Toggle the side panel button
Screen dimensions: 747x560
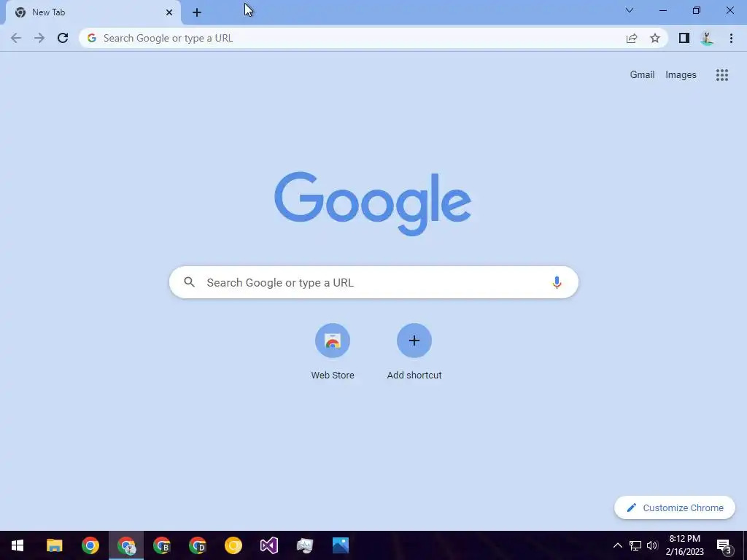[x=684, y=38]
